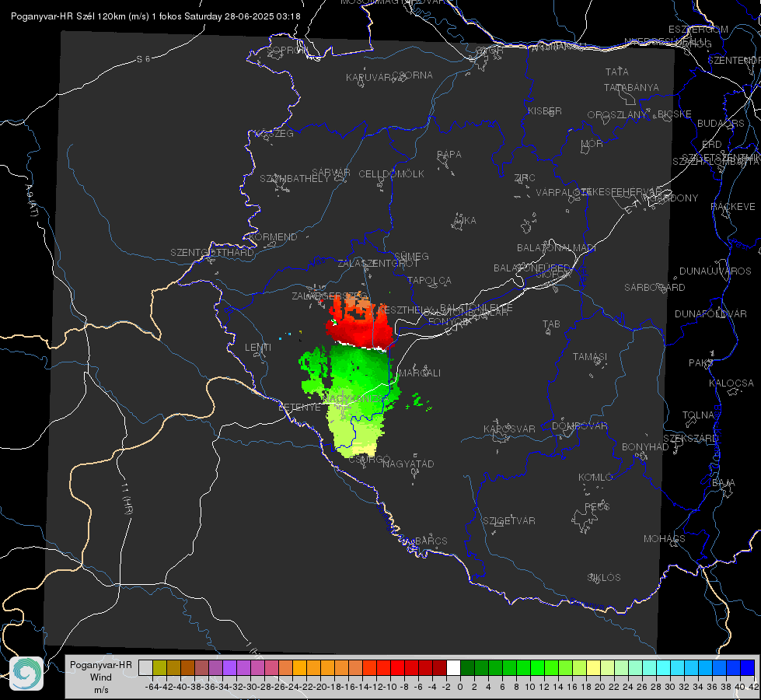This screenshot has width=761, height=700.
Task: Click the BARCS town label
Action: click(431, 541)
